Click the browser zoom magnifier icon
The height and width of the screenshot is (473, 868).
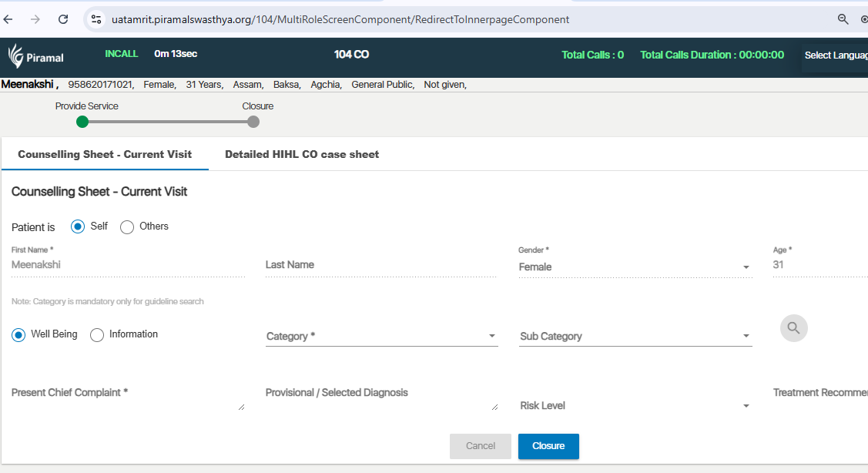(843, 19)
